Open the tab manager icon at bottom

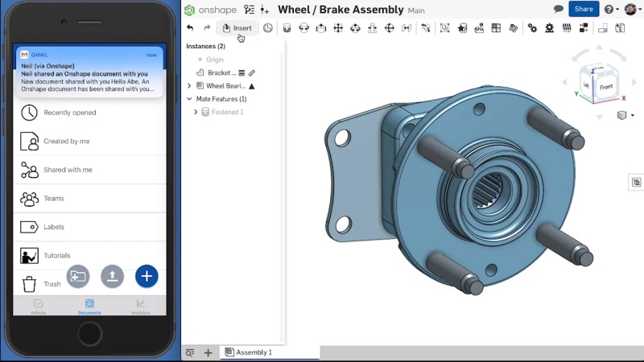190,352
